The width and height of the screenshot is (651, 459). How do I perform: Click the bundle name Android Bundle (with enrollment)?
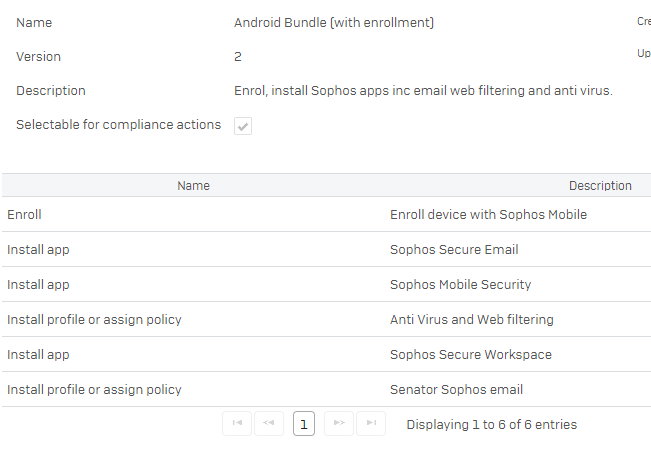coord(334,22)
